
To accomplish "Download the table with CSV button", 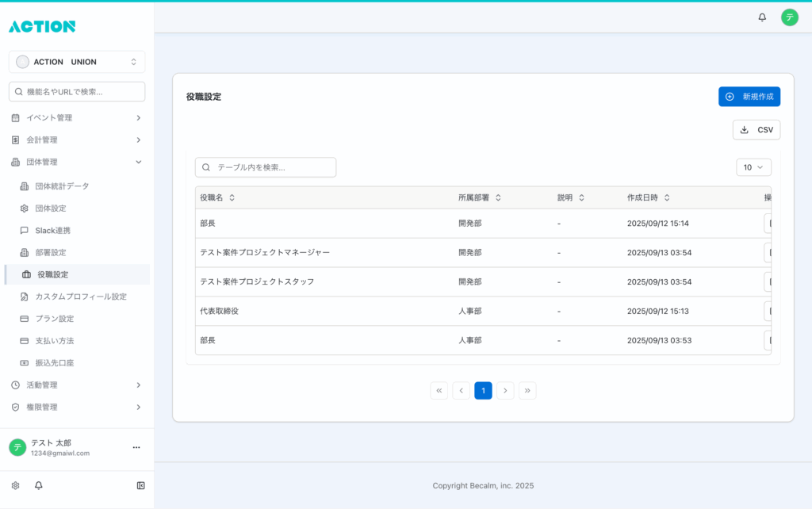I will [756, 130].
